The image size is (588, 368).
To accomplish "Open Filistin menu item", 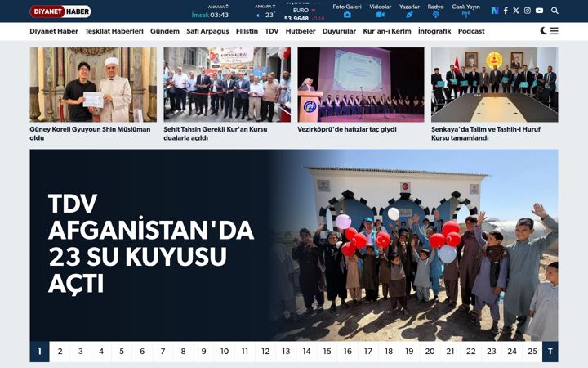I will (247, 31).
